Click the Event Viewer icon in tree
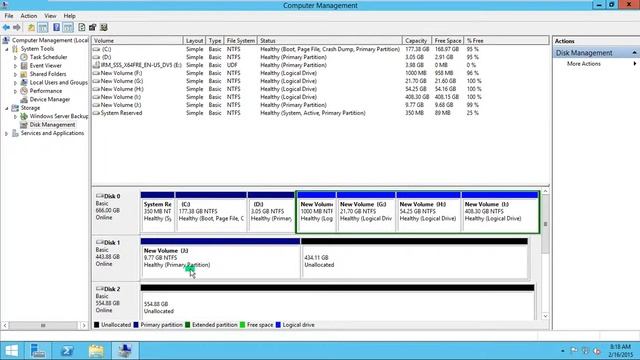Viewport: 640px width, 360px height. pyautogui.click(x=24, y=66)
